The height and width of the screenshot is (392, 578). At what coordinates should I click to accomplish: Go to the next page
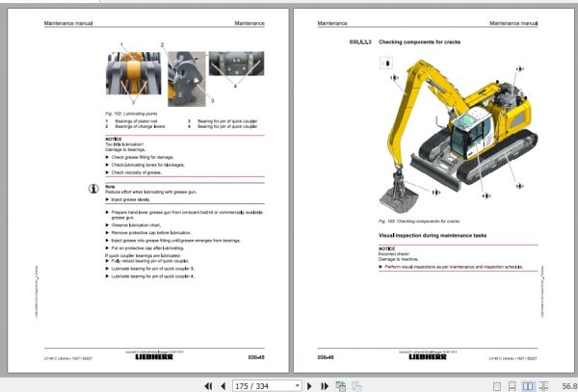[309, 385]
